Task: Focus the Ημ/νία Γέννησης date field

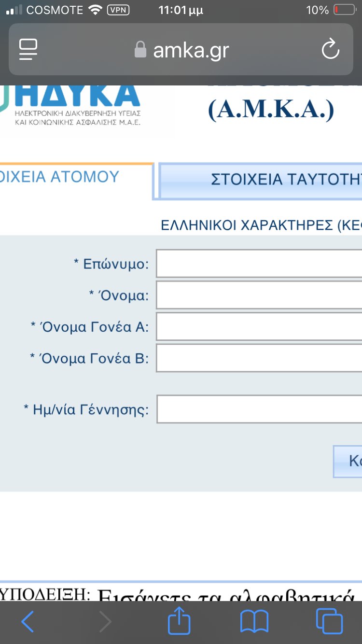Action: pos(259,409)
